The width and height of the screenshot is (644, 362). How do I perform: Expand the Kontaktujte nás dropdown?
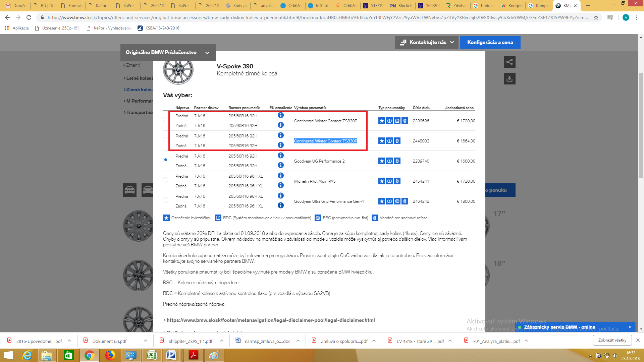427,42
